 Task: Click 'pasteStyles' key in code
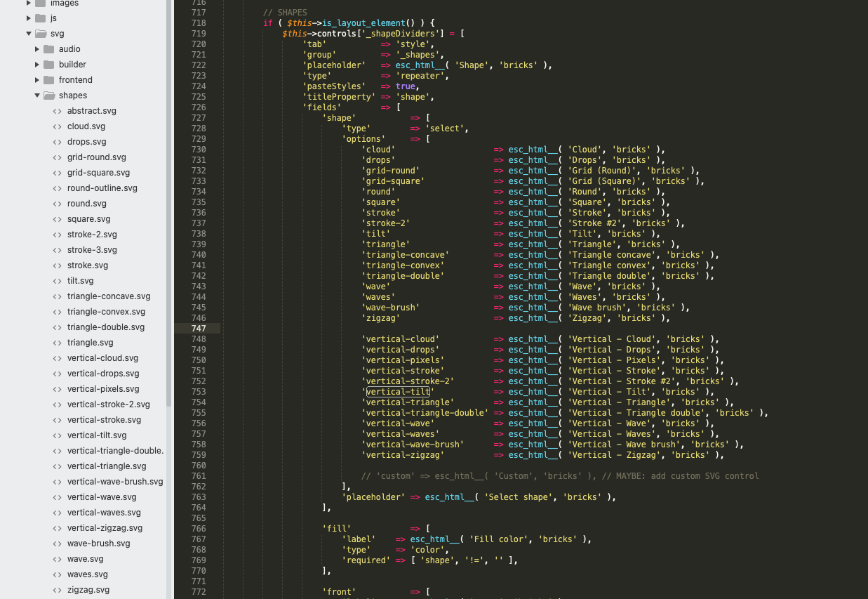[334, 86]
